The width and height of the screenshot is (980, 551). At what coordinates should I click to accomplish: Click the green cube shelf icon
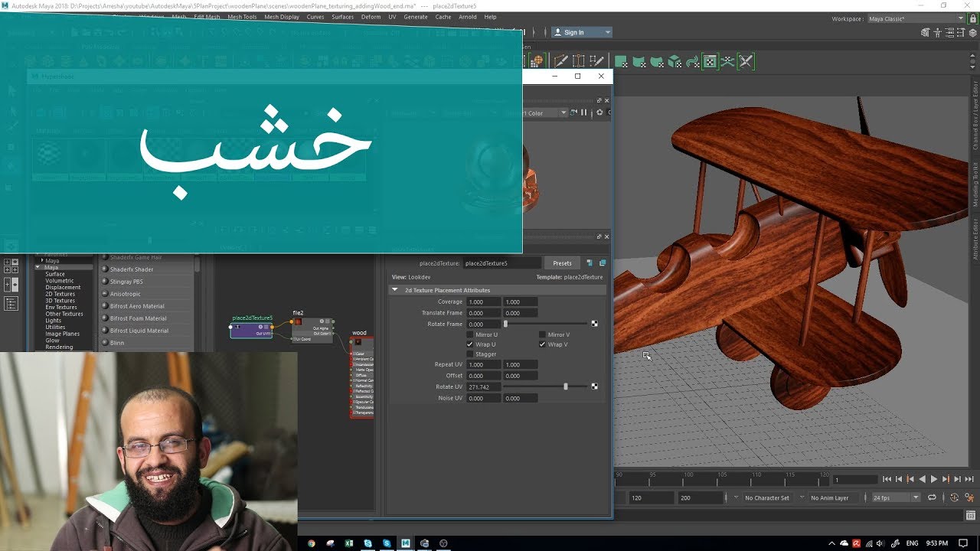click(x=675, y=61)
